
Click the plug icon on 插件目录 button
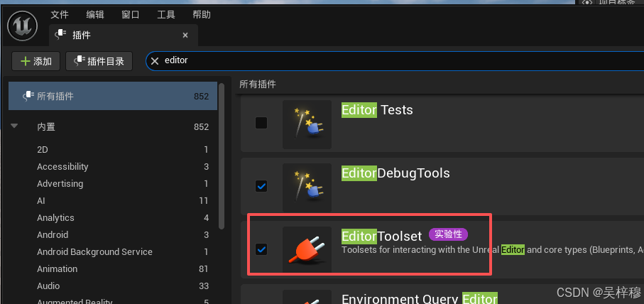(x=79, y=61)
